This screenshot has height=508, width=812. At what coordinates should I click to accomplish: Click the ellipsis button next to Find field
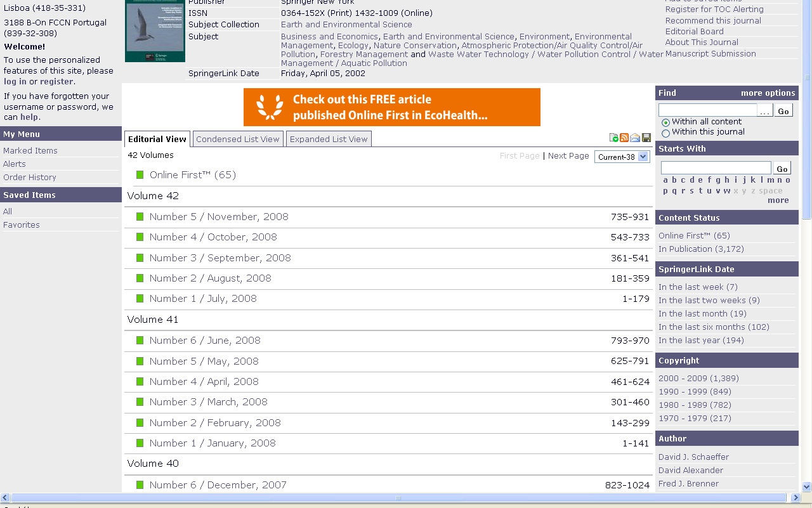(x=765, y=111)
